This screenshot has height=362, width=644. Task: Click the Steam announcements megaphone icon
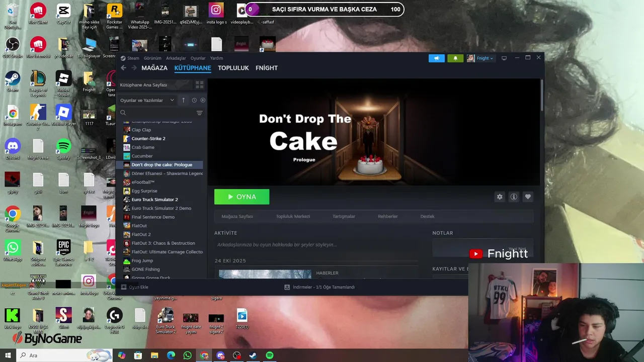437,58
